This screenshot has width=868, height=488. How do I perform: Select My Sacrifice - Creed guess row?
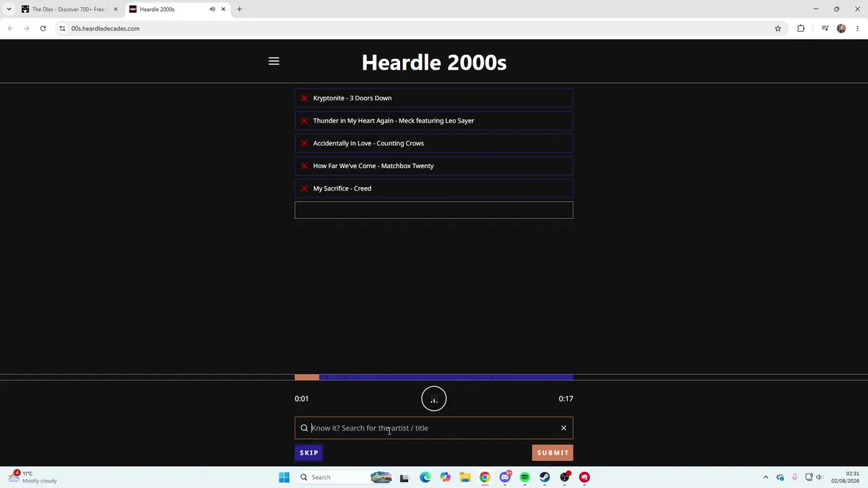pos(434,188)
